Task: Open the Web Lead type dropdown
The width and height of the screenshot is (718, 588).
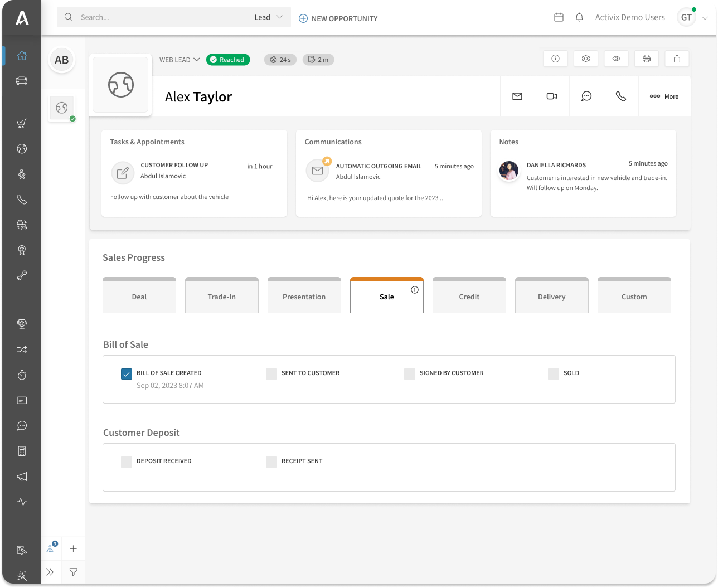Action: tap(179, 60)
